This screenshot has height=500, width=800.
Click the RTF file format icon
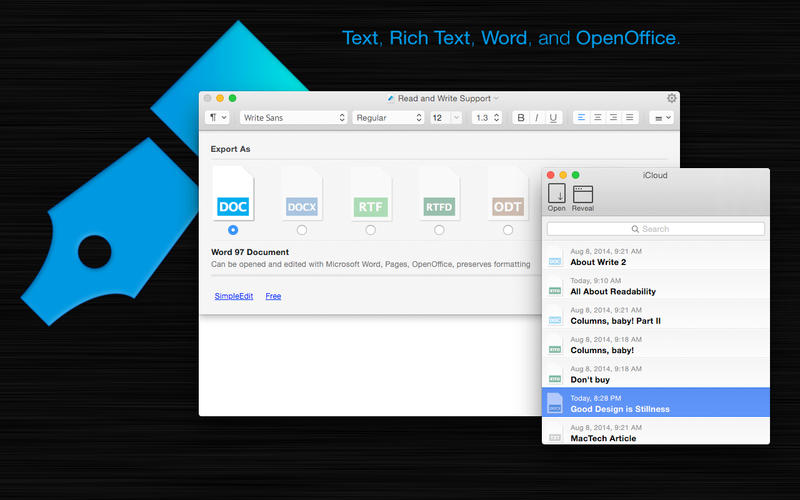pos(370,194)
